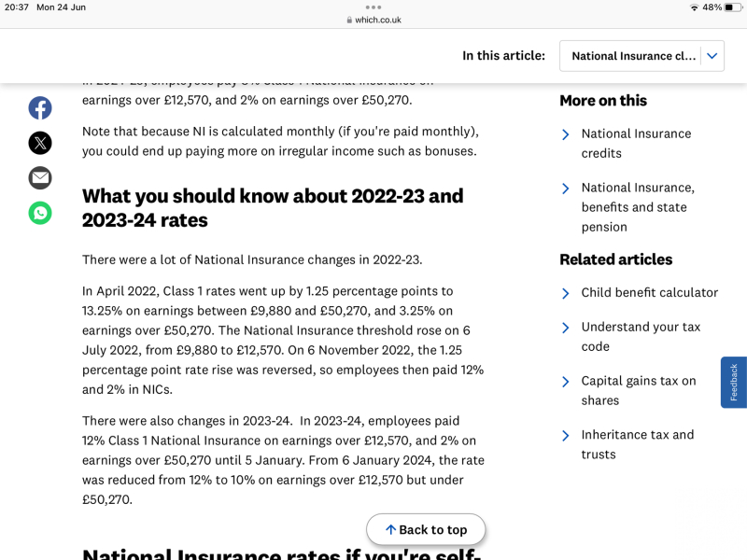The height and width of the screenshot is (560, 747).
Task: Tap dropdown chevron beside National Insurance cl...
Action: pyautogui.click(x=712, y=56)
